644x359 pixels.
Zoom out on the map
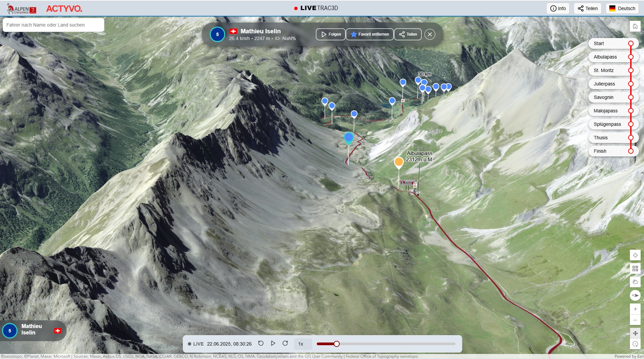(x=635, y=320)
